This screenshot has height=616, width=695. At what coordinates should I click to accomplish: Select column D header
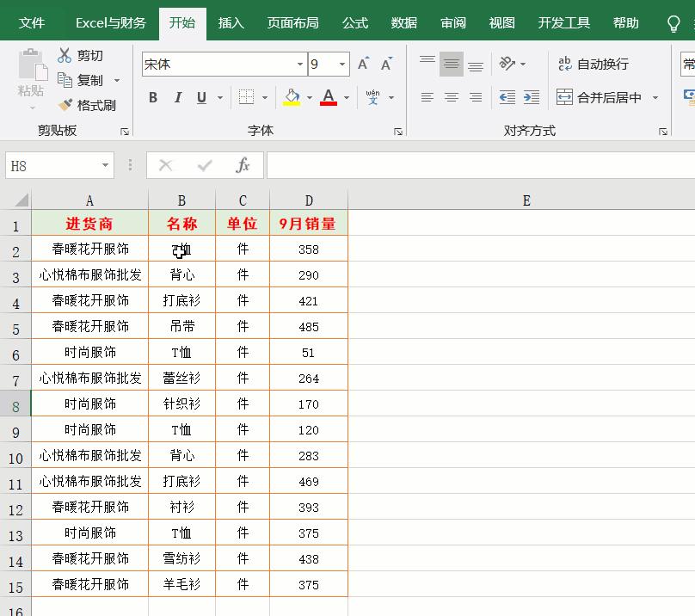pyautogui.click(x=309, y=200)
